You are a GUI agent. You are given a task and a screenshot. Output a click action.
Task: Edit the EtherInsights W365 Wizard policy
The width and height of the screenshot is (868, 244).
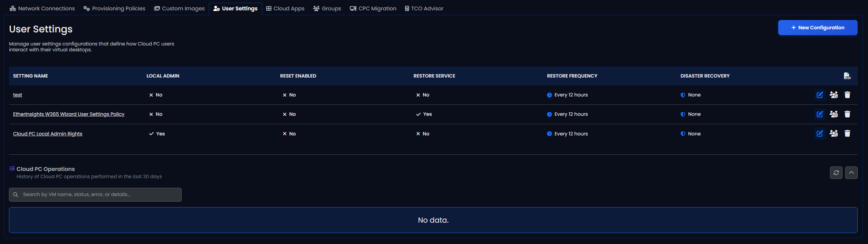click(820, 114)
